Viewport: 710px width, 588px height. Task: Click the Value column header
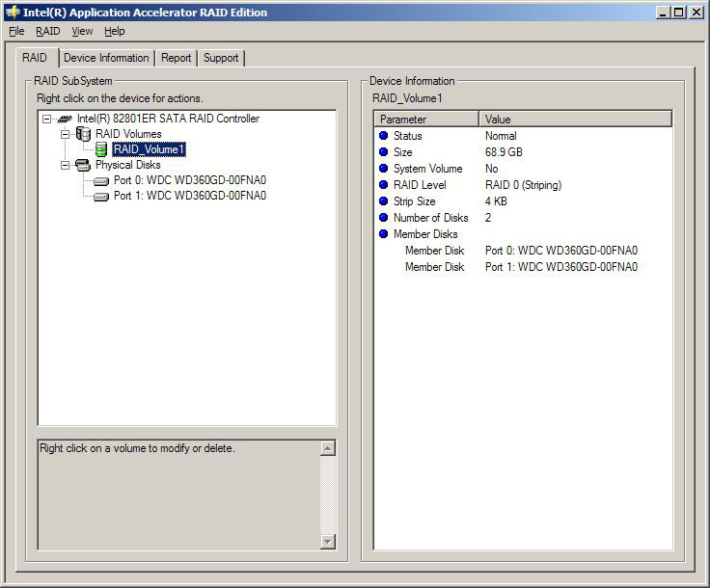click(575, 119)
